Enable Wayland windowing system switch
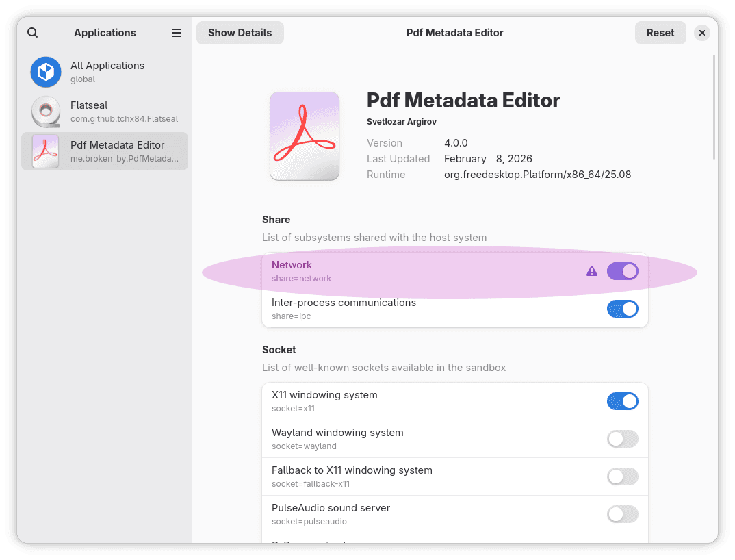The width and height of the screenshot is (735, 560). click(x=623, y=439)
